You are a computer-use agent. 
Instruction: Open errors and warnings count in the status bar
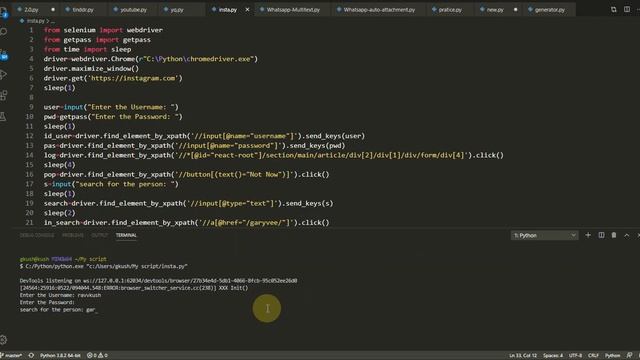pos(97,356)
